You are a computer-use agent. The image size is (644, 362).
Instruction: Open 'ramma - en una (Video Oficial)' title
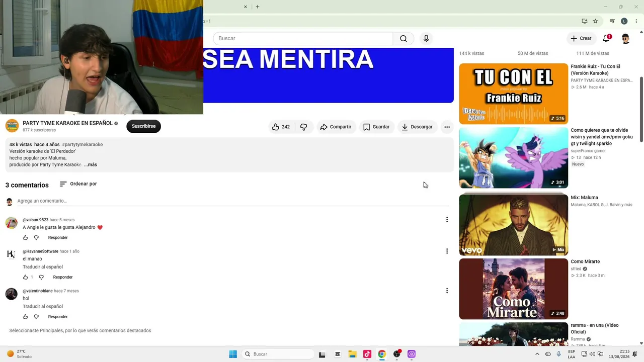click(595, 329)
